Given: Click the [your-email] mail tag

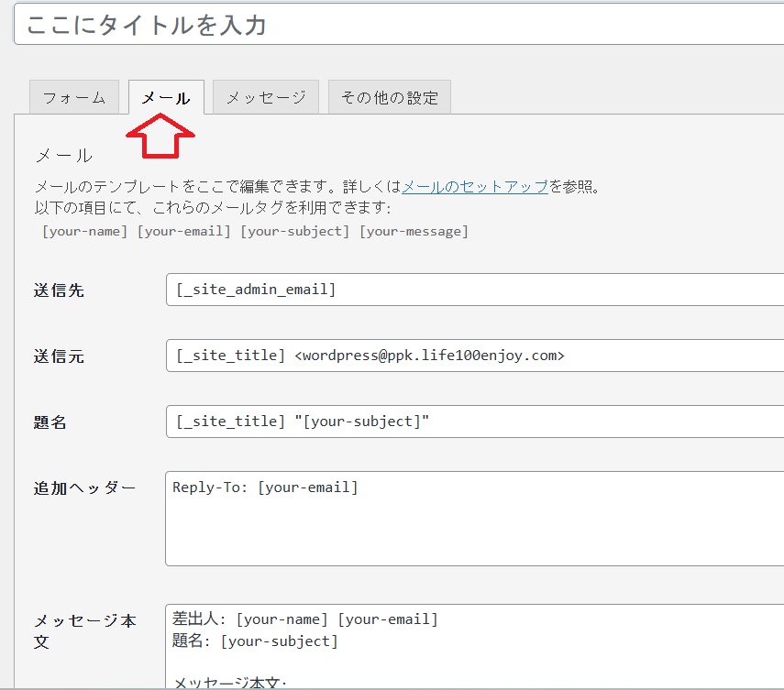Looking at the screenshot, I should click(x=183, y=231).
